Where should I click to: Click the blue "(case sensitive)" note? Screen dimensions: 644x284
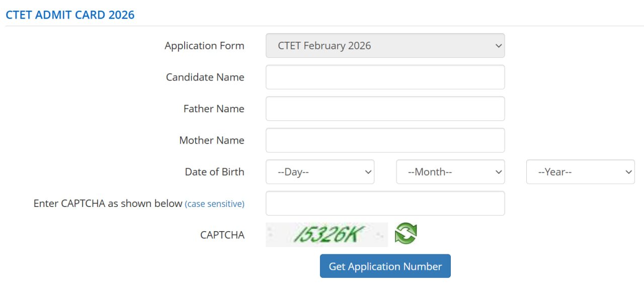coord(214,204)
